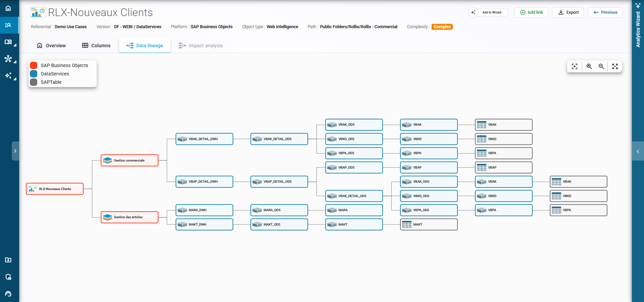The image size is (644, 302).
Task: Click the orange Complex complexity badge
Action: (442, 27)
